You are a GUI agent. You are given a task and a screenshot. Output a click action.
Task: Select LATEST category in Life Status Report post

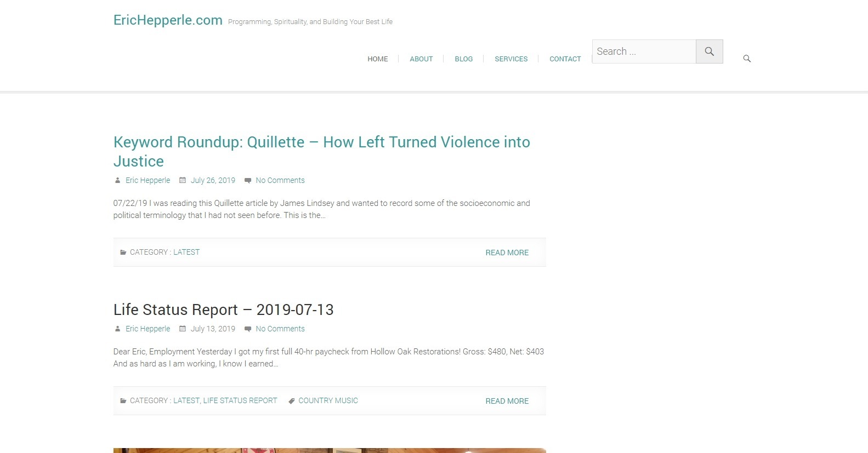pyautogui.click(x=186, y=401)
